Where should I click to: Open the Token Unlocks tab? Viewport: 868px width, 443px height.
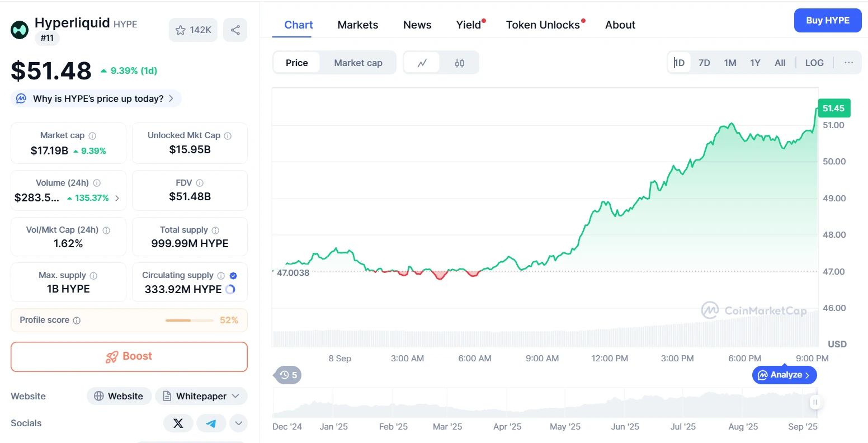point(542,25)
